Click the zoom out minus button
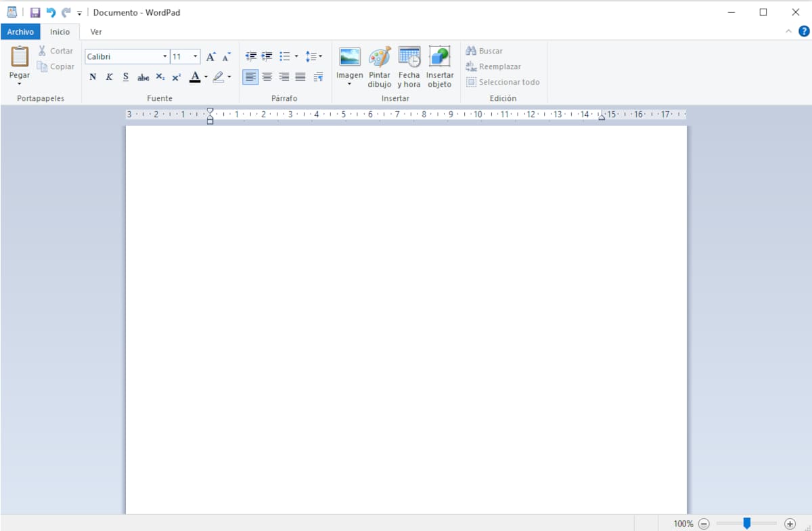 tap(704, 524)
